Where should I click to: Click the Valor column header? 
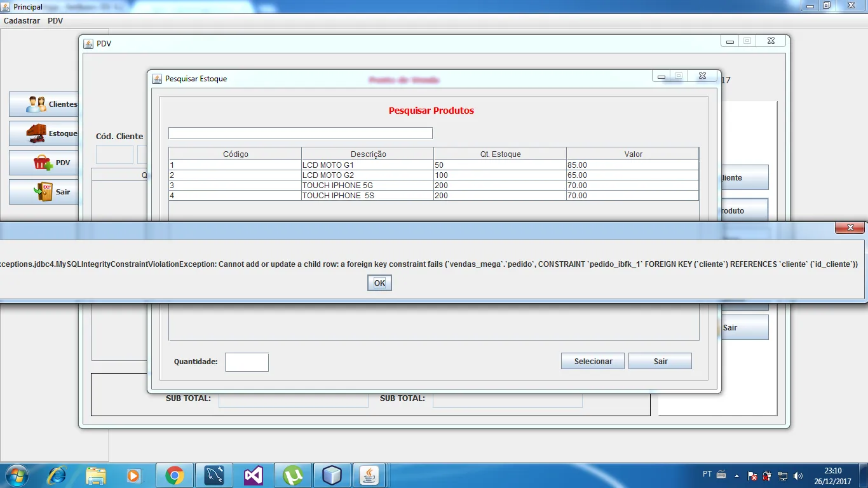(x=632, y=154)
